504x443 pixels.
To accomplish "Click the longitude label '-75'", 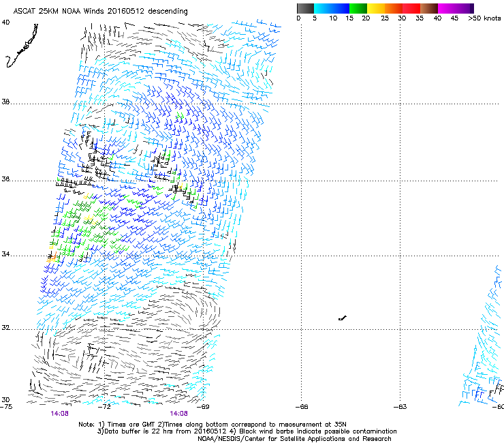I will 6,407.
